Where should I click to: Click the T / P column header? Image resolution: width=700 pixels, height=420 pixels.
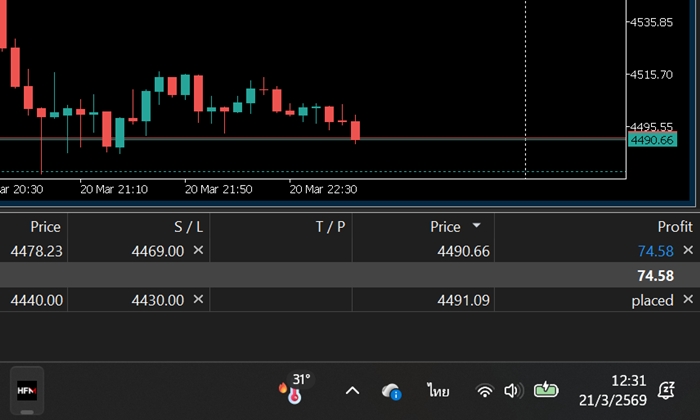pos(330,227)
